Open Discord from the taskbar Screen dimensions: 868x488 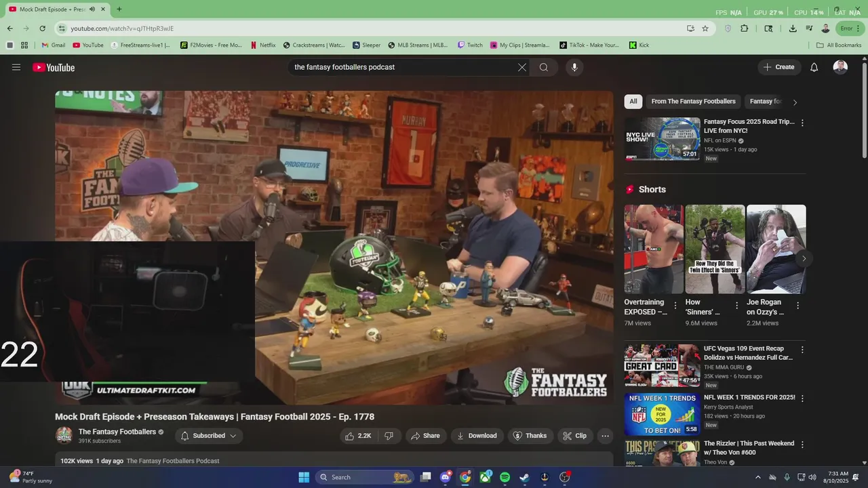coord(445,477)
